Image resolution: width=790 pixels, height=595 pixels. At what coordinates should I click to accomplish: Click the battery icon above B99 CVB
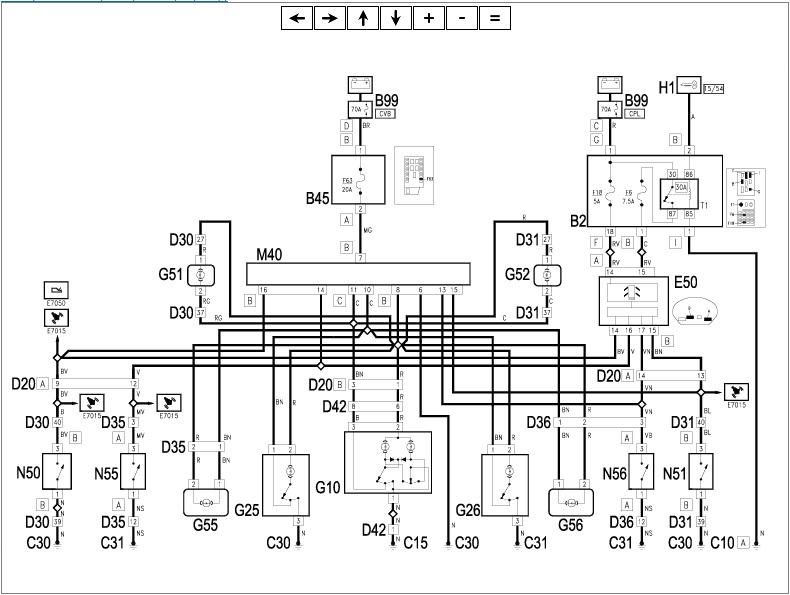click(360, 85)
